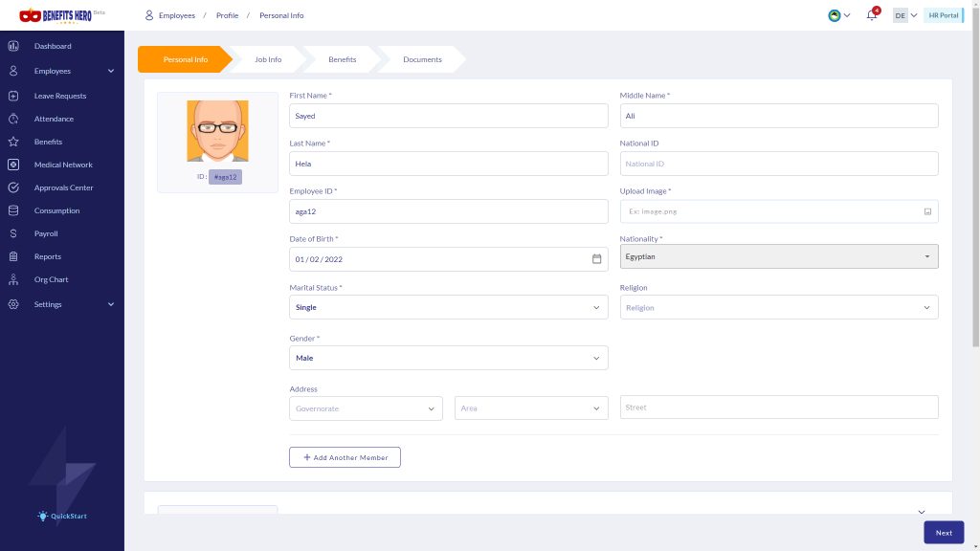This screenshot has height=551, width=980.
Task: Click the Leave Requests sidebar icon
Action: point(13,97)
